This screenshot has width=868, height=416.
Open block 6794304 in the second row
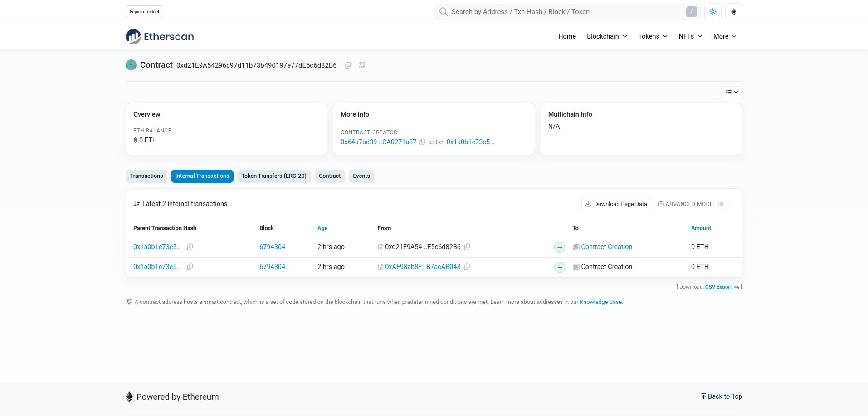tap(272, 267)
